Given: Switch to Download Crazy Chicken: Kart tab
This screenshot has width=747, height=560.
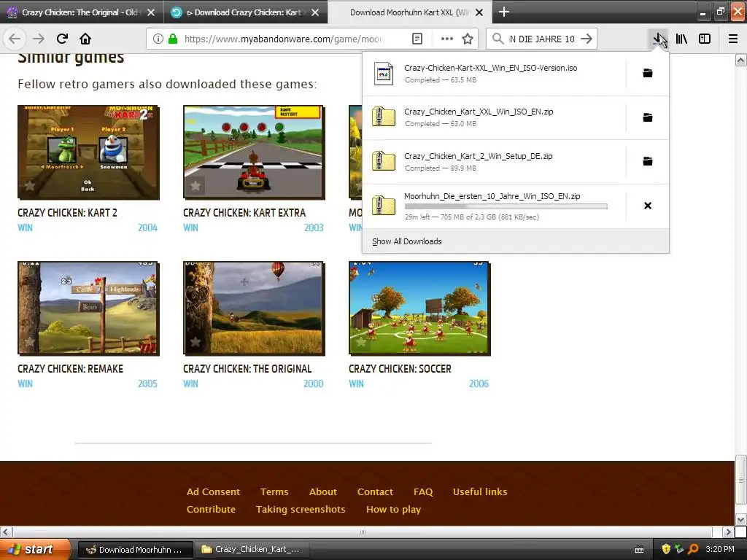Looking at the screenshot, I should point(246,12).
